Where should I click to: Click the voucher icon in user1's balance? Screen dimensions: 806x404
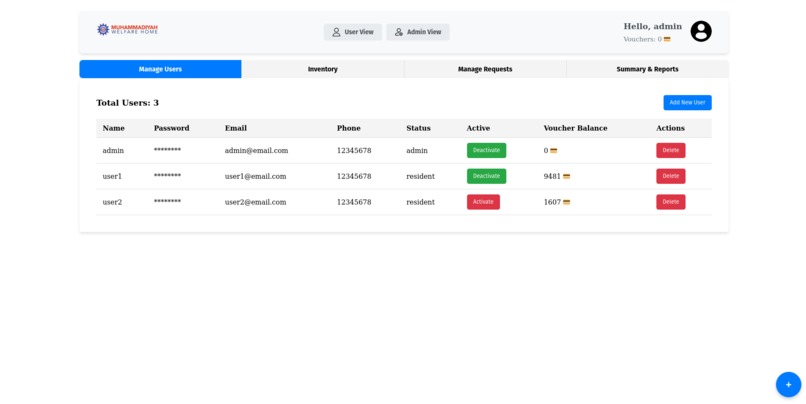point(566,176)
